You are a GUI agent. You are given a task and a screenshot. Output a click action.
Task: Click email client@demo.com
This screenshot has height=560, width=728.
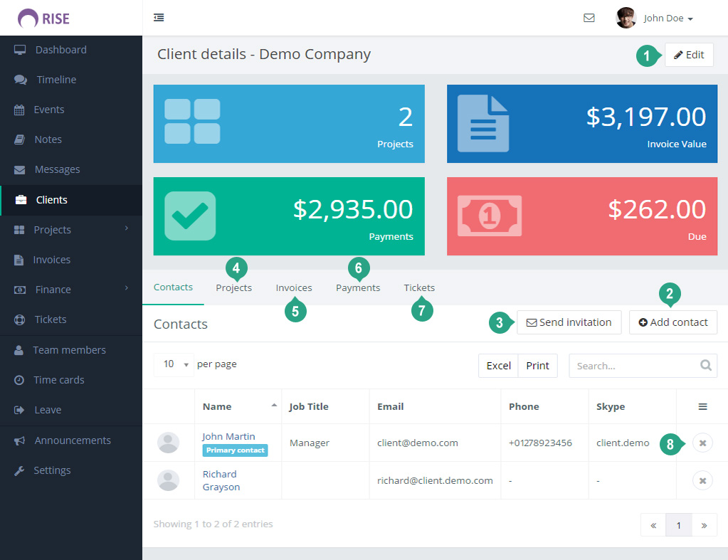click(418, 443)
